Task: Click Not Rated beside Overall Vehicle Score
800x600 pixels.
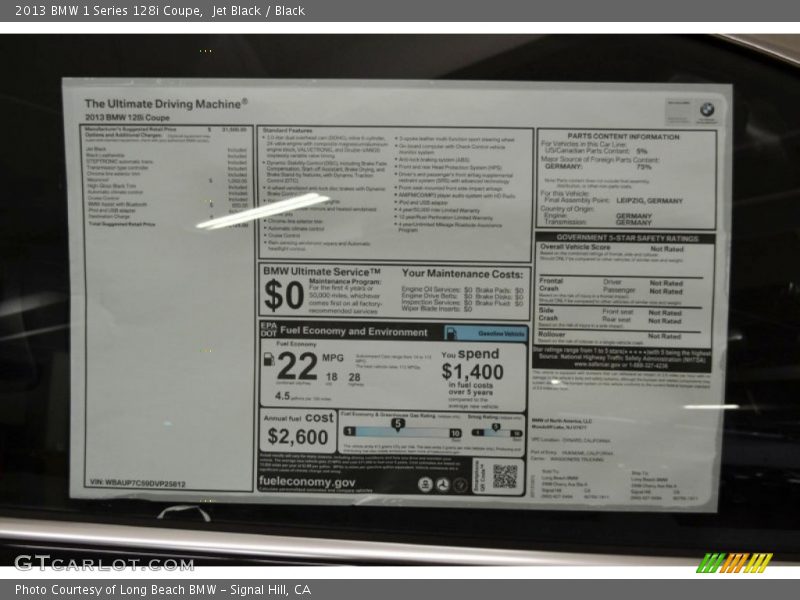Action: click(667, 249)
